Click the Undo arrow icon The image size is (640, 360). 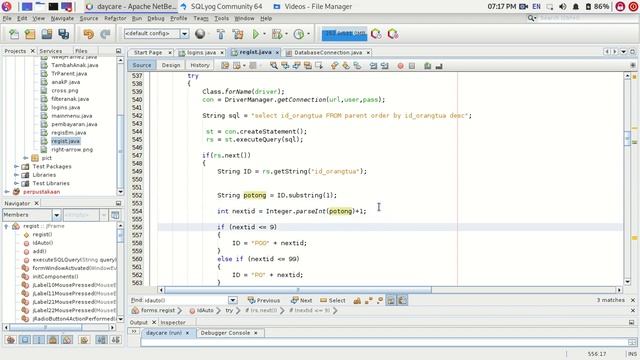tap(88, 34)
